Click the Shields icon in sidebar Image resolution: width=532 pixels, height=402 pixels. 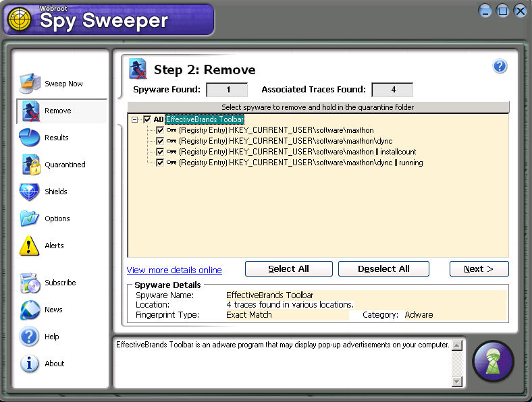coord(30,192)
